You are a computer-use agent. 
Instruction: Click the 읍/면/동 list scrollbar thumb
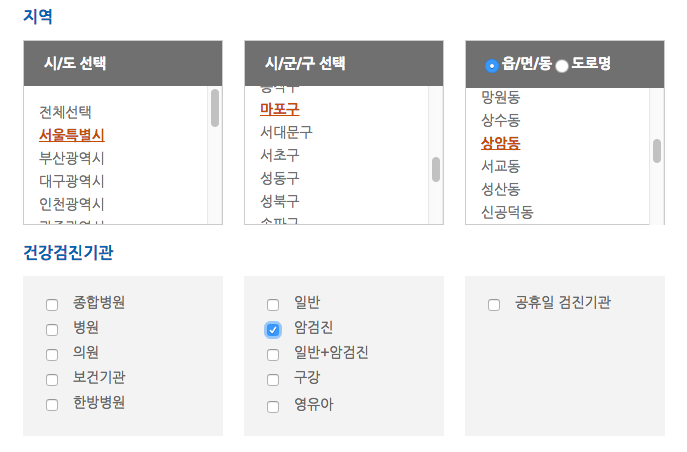(657, 151)
